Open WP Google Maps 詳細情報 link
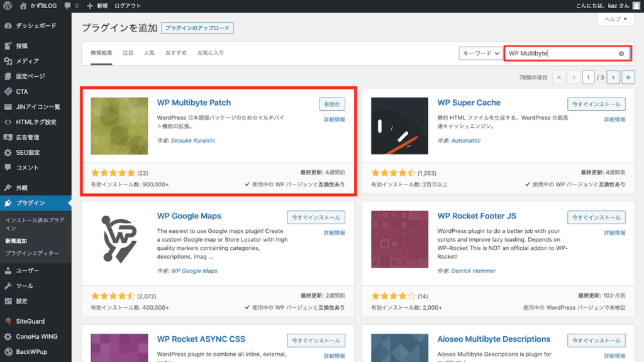The width and height of the screenshot is (644, 362). [x=335, y=232]
